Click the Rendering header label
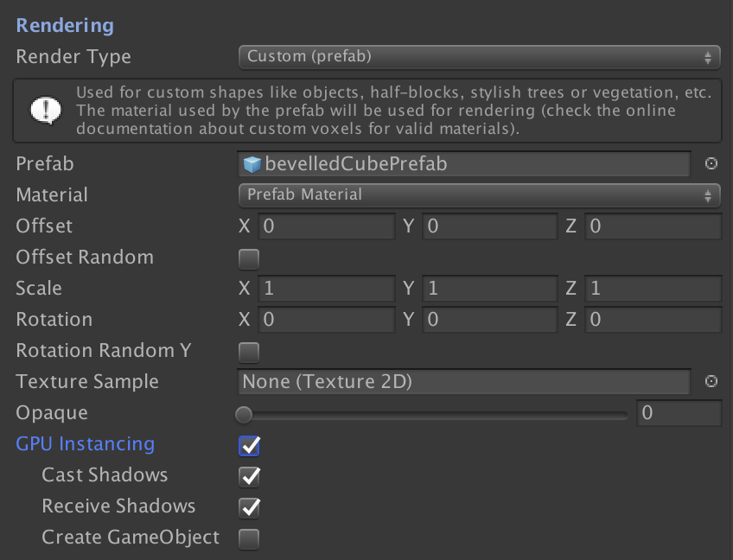 tap(64, 25)
